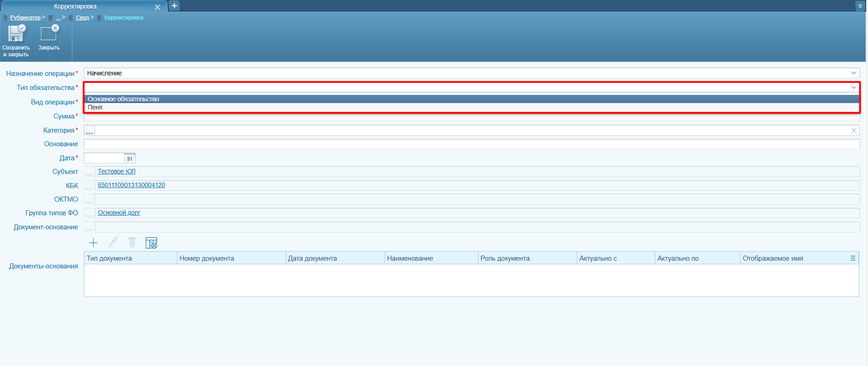Image resolution: width=868 pixels, height=366 pixels.
Task: Sort by Актуально по column header
Action: point(697,258)
